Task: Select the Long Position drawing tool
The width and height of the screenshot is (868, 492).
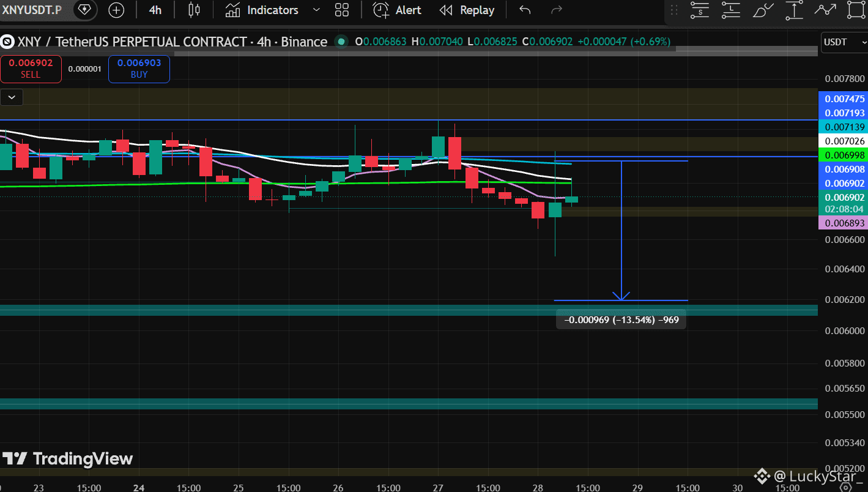Action: tap(730, 10)
